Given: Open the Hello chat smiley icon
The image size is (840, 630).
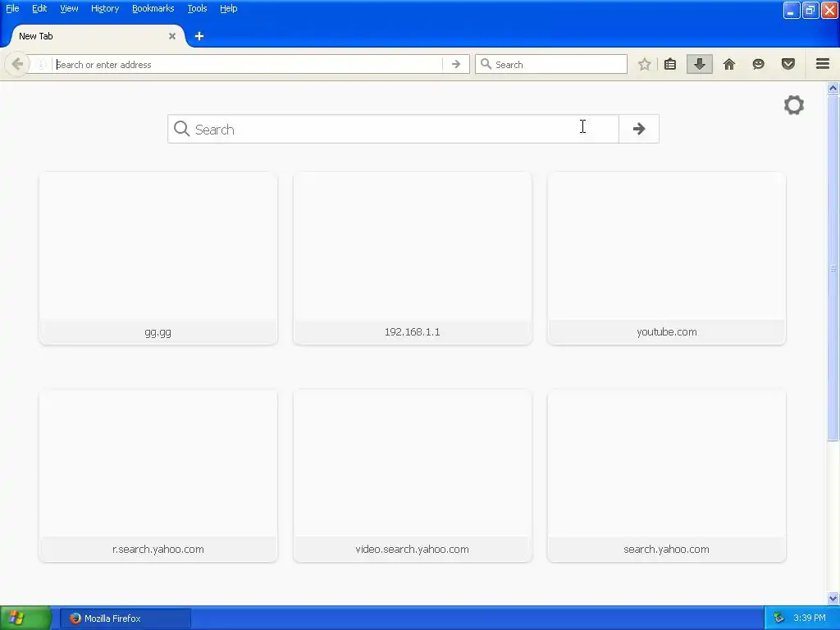Looking at the screenshot, I should click(x=758, y=64).
